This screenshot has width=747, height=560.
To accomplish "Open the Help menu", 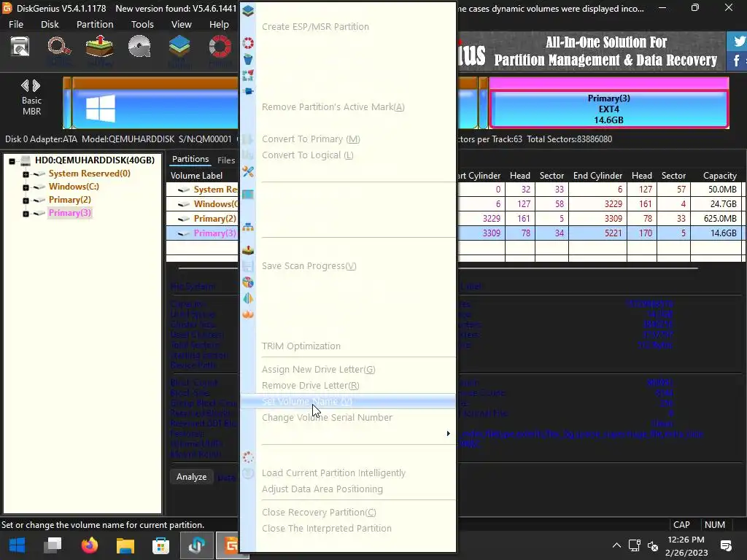I will (x=219, y=24).
